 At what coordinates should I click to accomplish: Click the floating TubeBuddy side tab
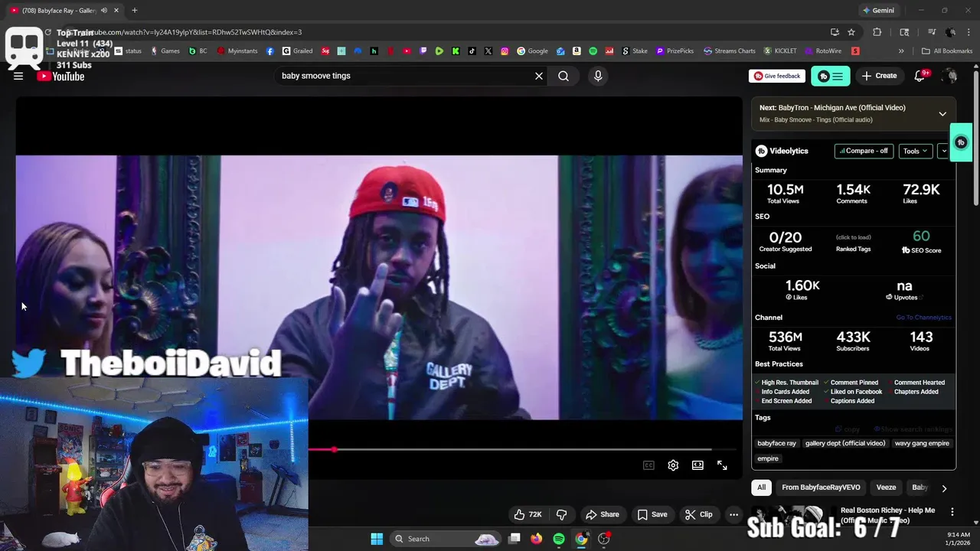point(962,142)
